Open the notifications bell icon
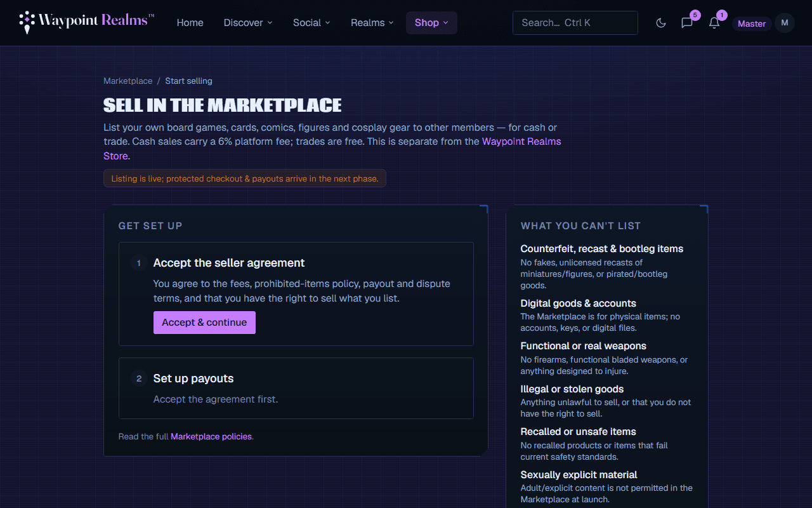 714,23
